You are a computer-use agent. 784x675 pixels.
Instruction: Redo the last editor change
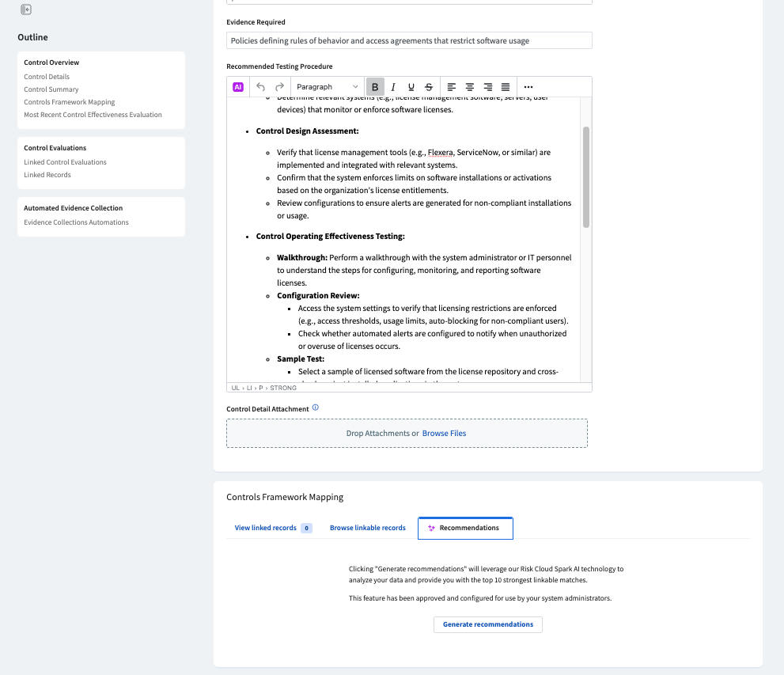coord(279,87)
